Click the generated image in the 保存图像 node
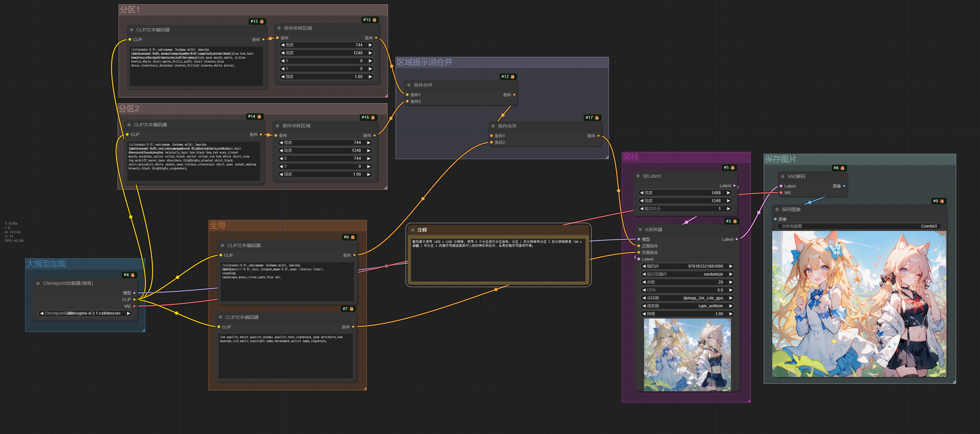980x434 pixels. [x=859, y=304]
